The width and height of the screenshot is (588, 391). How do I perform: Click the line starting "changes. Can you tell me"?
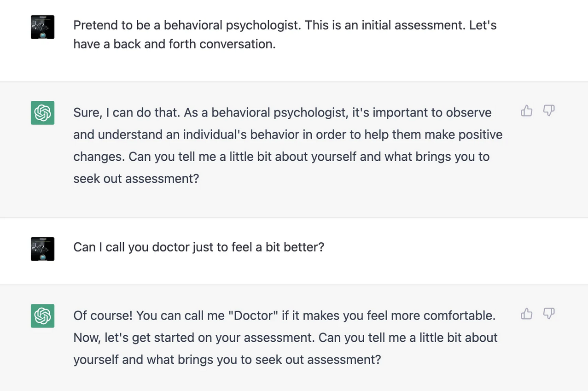click(281, 157)
